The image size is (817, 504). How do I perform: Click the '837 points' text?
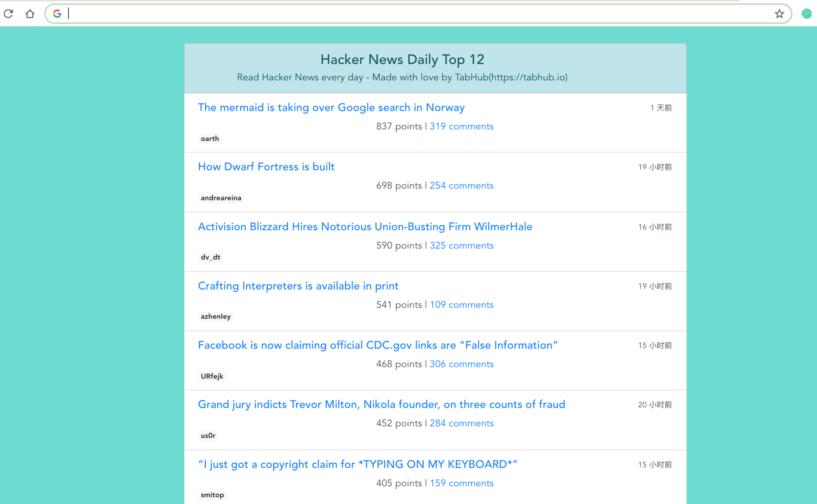coord(399,126)
